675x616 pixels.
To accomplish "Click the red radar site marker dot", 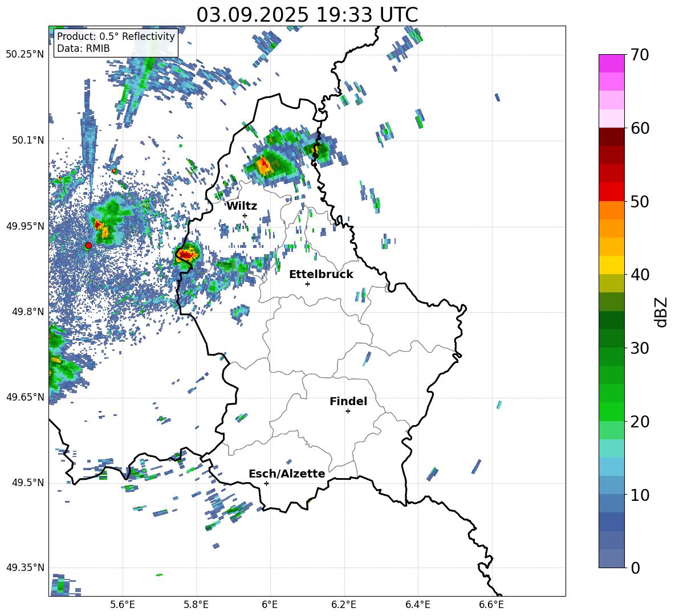I will click(88, 246).
